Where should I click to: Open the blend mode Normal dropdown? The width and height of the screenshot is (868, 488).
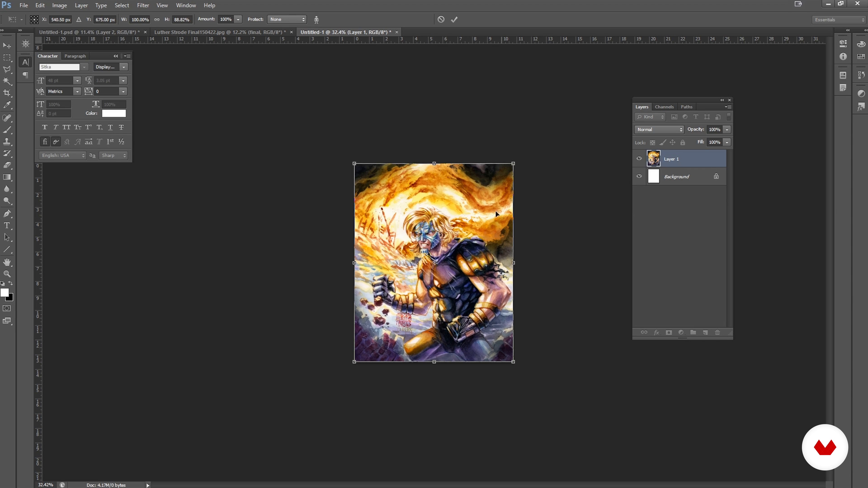click(x=659, y=129)
